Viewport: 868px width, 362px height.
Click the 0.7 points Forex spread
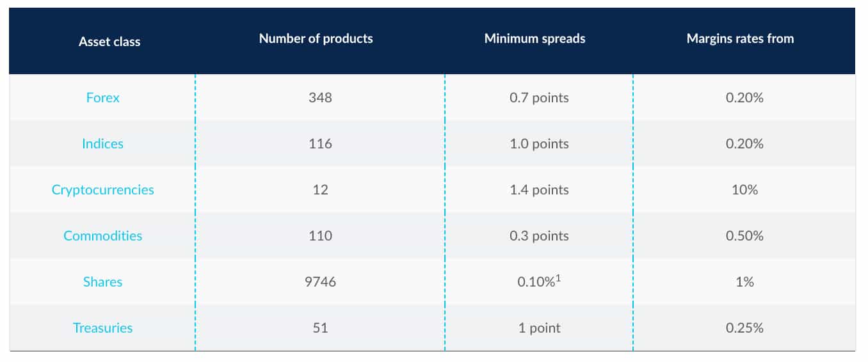539,98
